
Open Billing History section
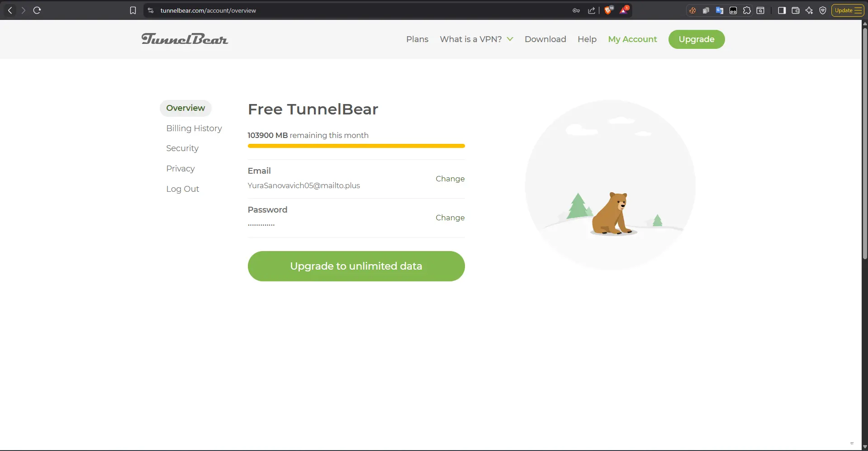click(x=194, y=128)
